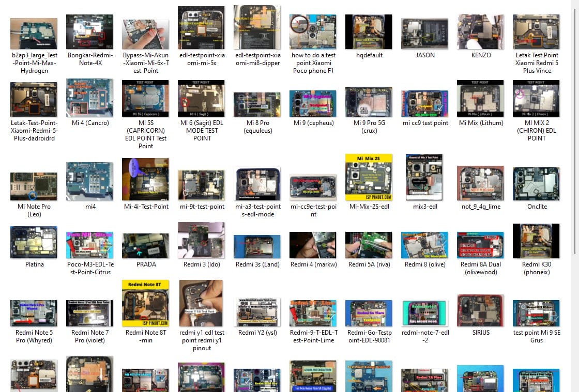The image size is (579, 392).
Task: Select the JASON image thumbnail
Action: tap(424, 33)
